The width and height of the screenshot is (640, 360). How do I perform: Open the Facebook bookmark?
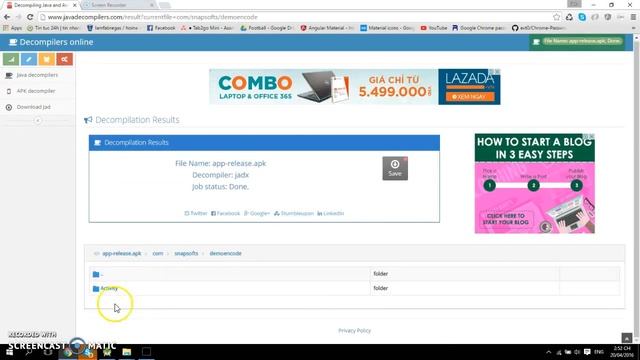click(161, 28)
